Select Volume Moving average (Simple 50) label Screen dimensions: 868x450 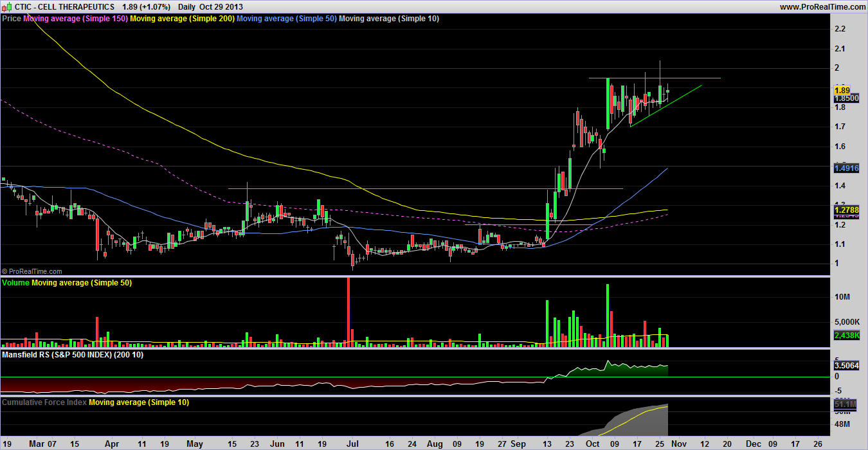[x=82, y=283]
